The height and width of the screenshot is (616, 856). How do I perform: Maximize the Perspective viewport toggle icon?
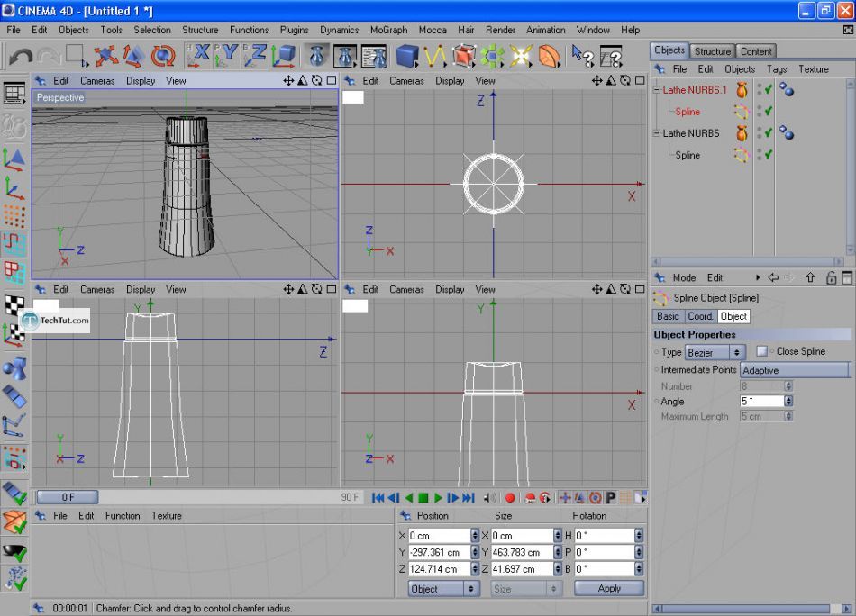[x=332, y=81]
